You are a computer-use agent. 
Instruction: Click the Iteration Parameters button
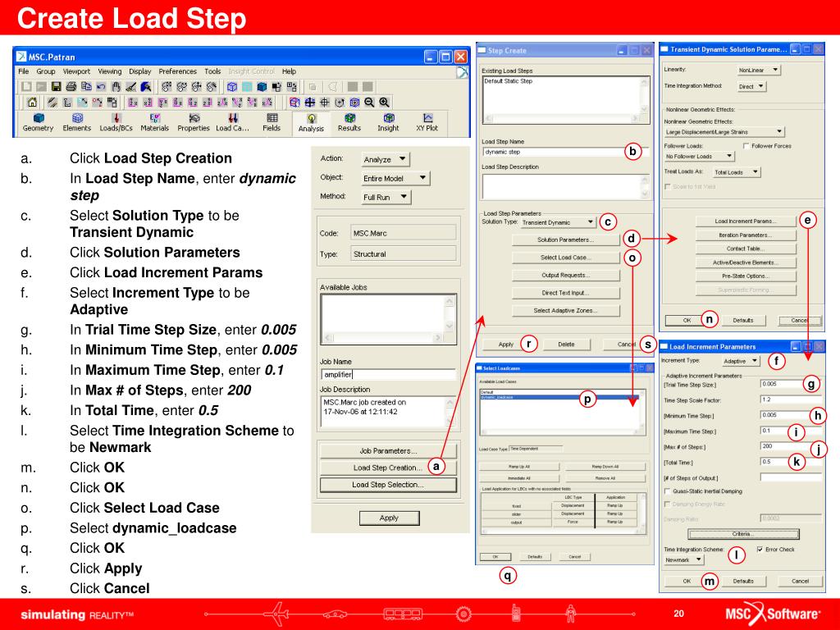(x=746, y=235)
